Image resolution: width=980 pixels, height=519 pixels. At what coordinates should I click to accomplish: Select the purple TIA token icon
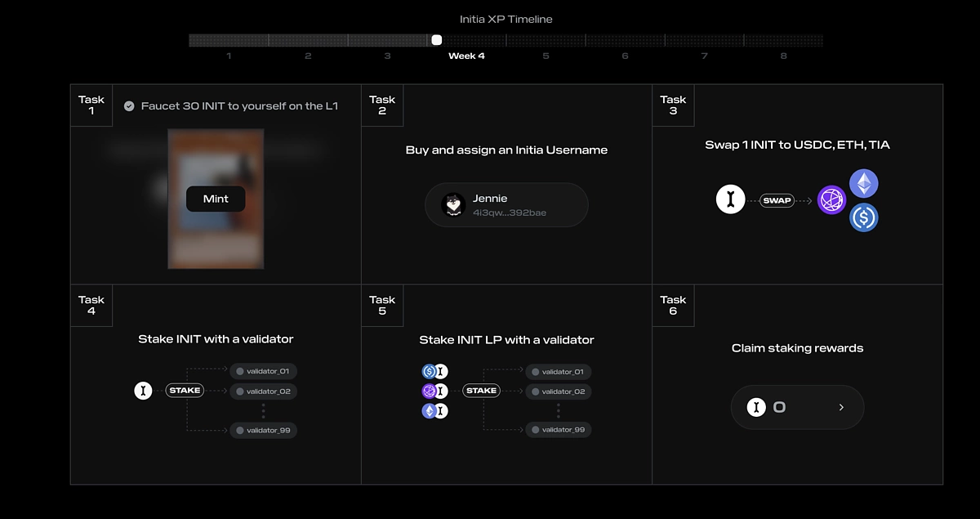(831, 200)
